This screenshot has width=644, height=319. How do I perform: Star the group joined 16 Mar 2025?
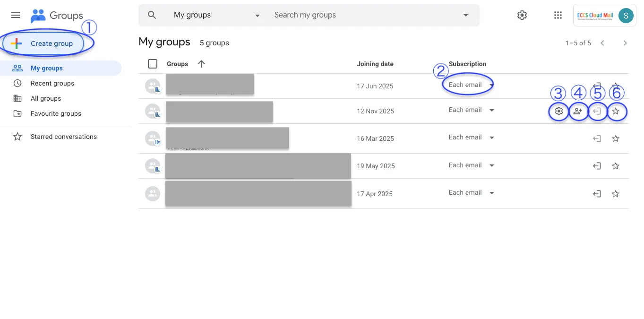[x=615, y=138]
